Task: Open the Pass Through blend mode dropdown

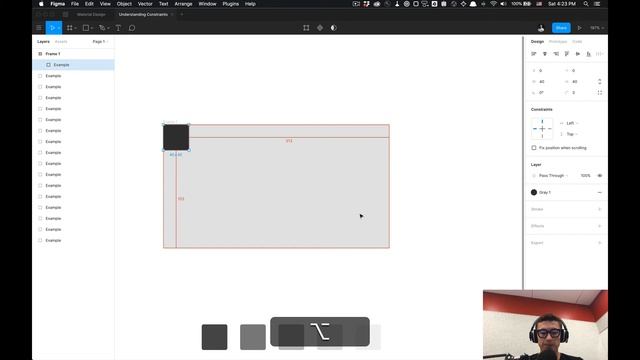Action: 553,176
